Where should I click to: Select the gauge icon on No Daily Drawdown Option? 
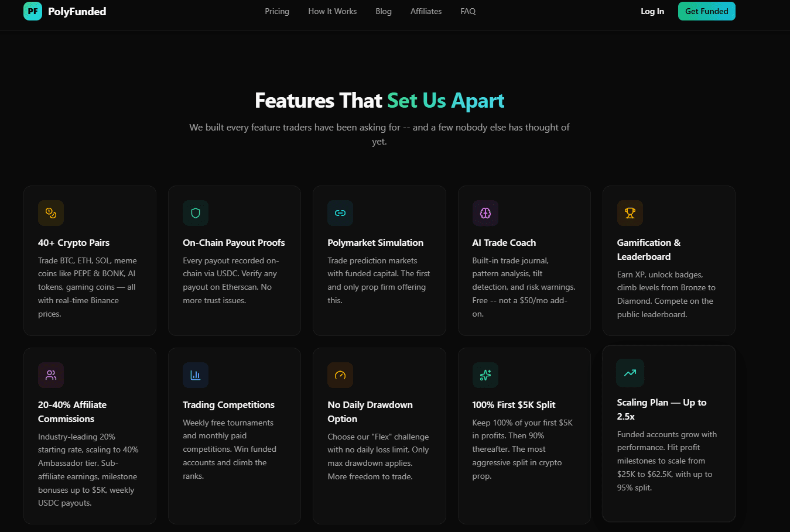340,375
